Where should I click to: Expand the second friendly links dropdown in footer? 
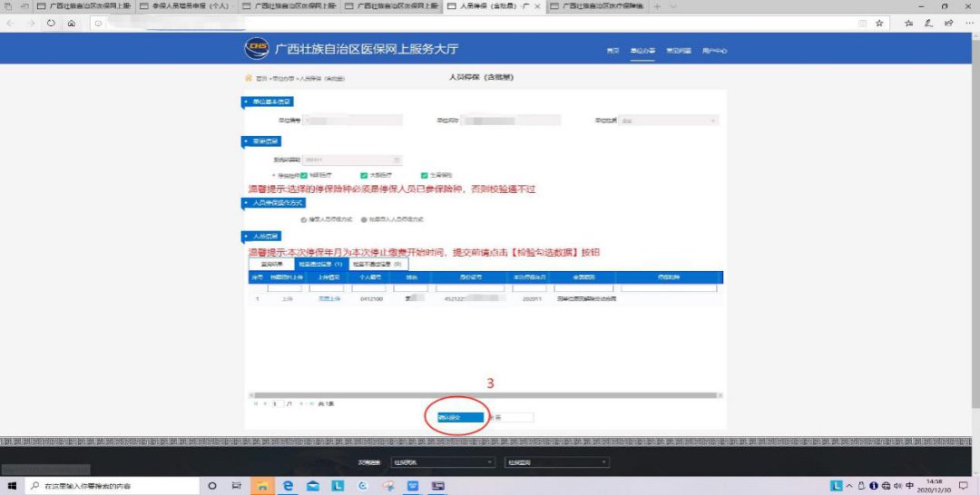click(555, 461)
